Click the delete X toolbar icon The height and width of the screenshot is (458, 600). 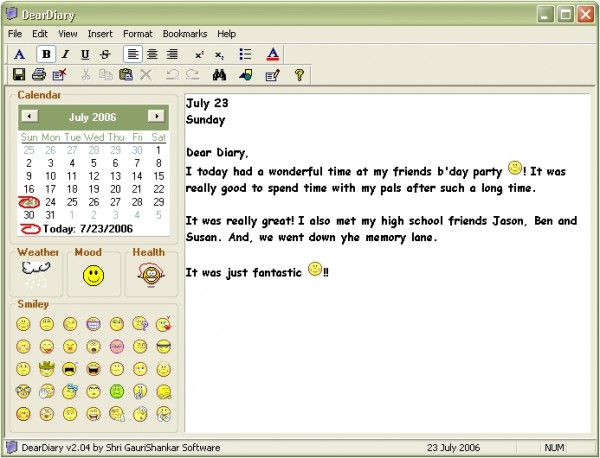click(146, 75)
